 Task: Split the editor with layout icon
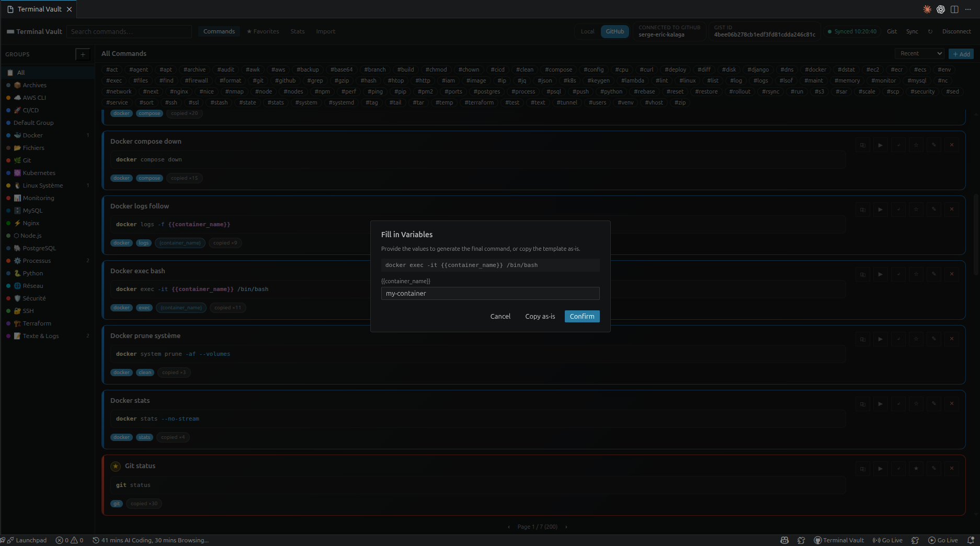tap(954, 9)
